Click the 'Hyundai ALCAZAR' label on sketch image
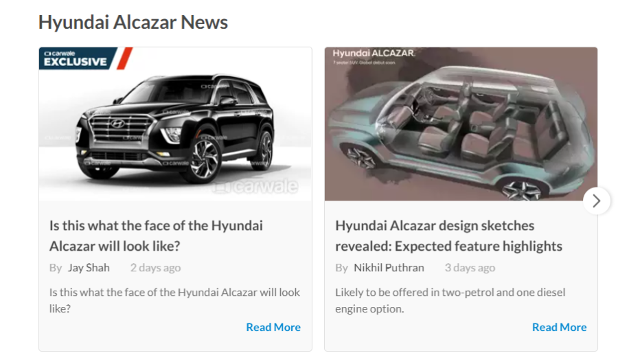Image resolution: width=618 pixels, height=364 pixels. tap(374, 54)
